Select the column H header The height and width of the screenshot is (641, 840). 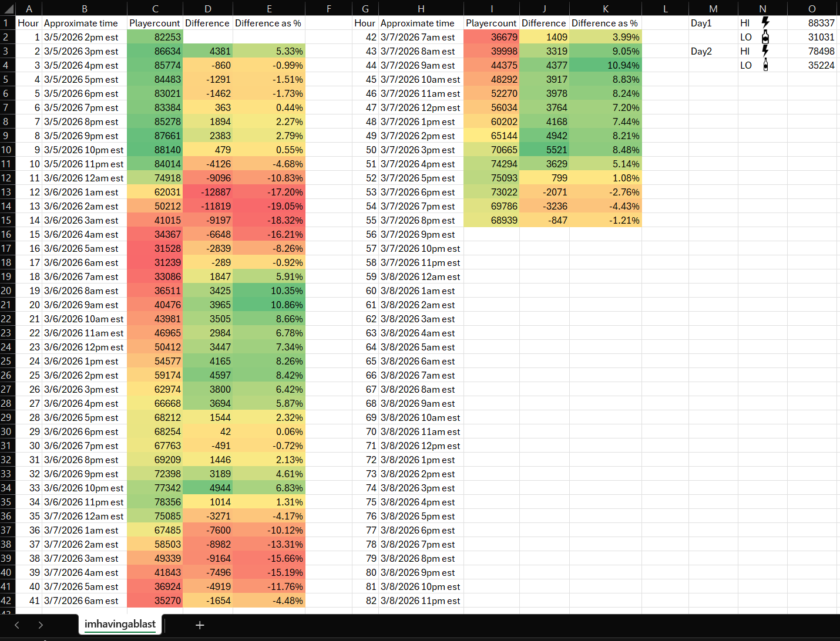421,8
